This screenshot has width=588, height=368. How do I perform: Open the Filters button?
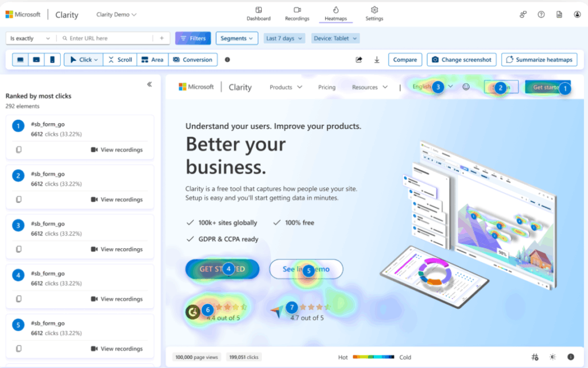tap(193, 39)
